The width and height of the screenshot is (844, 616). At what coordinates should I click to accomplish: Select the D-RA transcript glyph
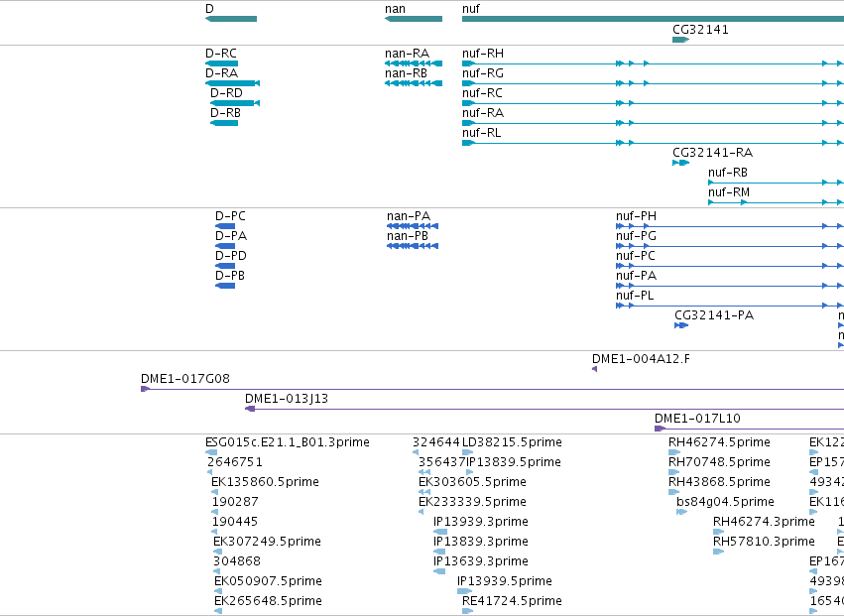coord(232,83)
